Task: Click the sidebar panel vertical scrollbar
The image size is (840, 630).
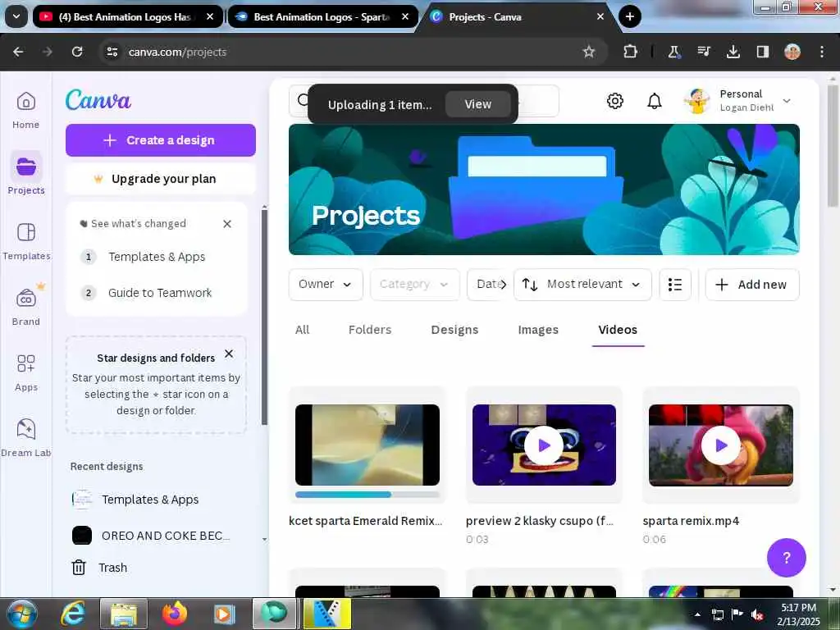Action: (264, 316)
